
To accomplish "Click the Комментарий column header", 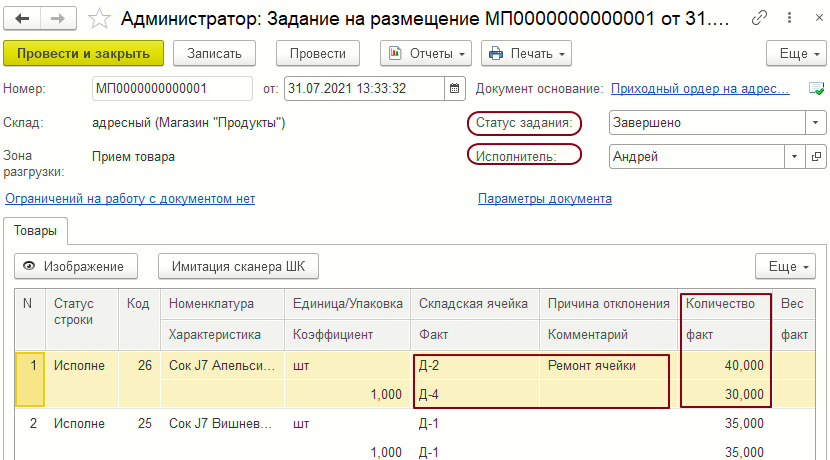I will click(609, 335).
